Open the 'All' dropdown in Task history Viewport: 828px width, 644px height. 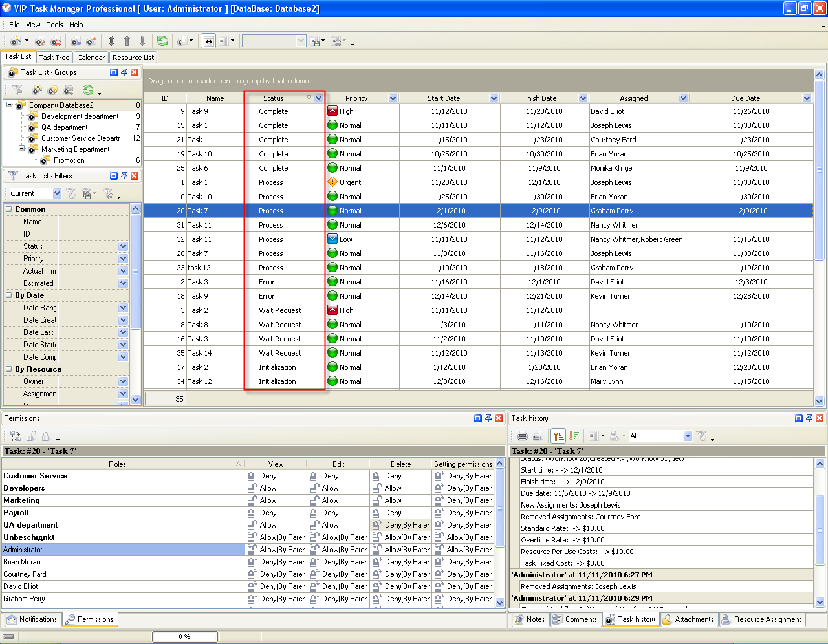[x=688, y=436]
